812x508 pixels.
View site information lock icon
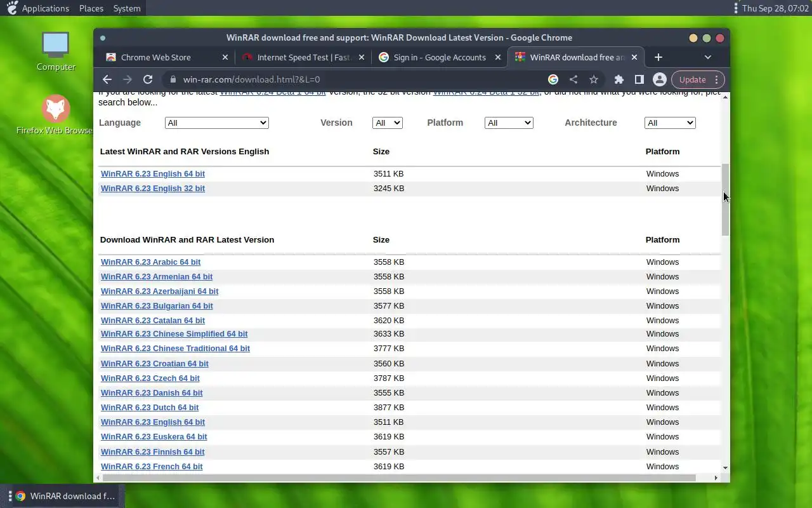[x=172, y=79]
